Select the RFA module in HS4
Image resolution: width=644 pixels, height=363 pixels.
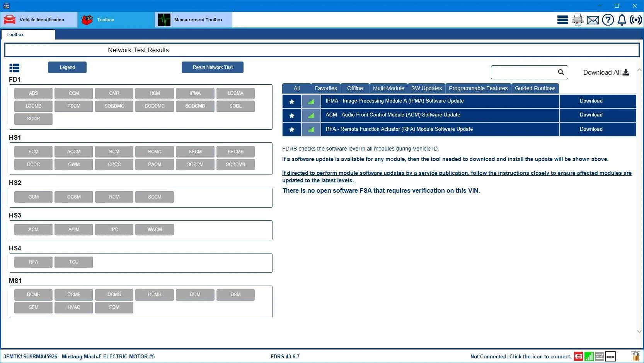click(33, 262)
